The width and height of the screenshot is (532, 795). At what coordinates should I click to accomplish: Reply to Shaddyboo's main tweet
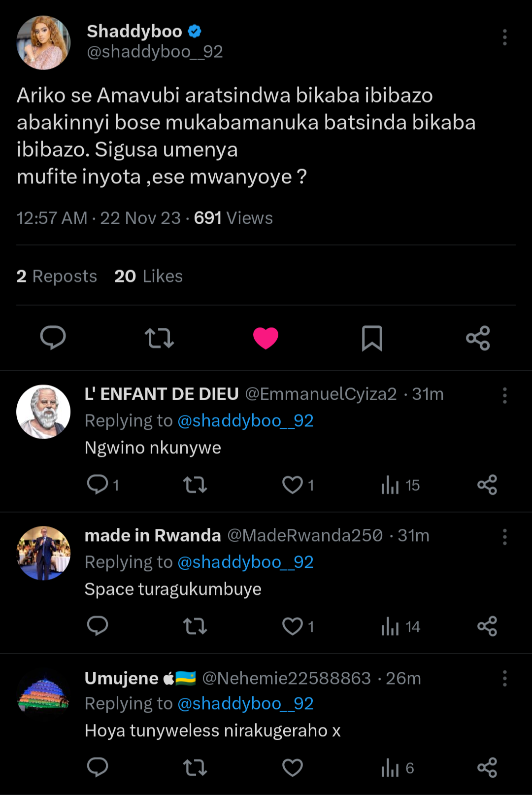53,338
